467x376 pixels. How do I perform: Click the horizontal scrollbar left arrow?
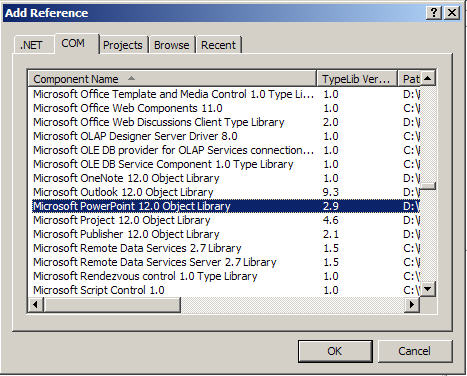(35, 304)
